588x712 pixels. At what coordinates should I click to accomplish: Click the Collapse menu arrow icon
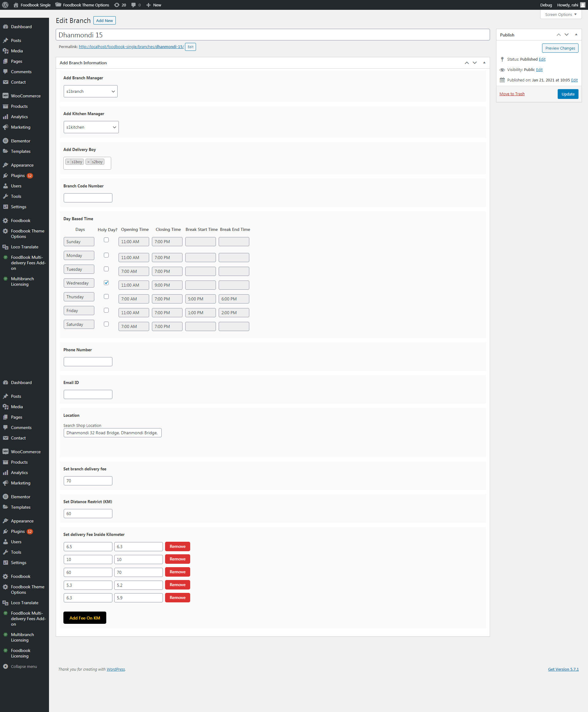(6, 666)
